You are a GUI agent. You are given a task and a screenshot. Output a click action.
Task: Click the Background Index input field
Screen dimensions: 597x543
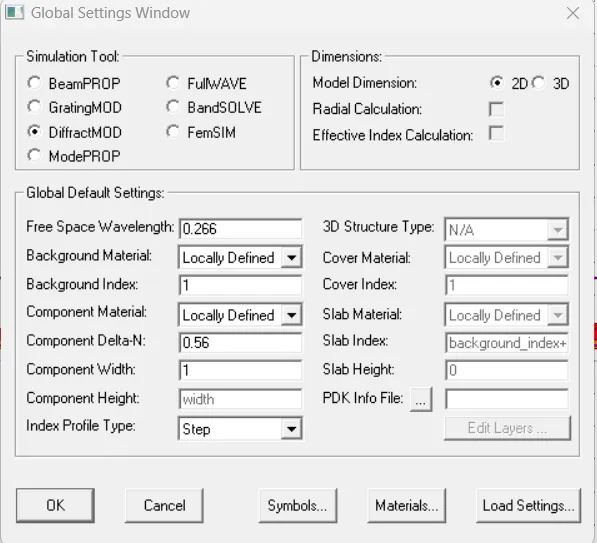(241, 285)
